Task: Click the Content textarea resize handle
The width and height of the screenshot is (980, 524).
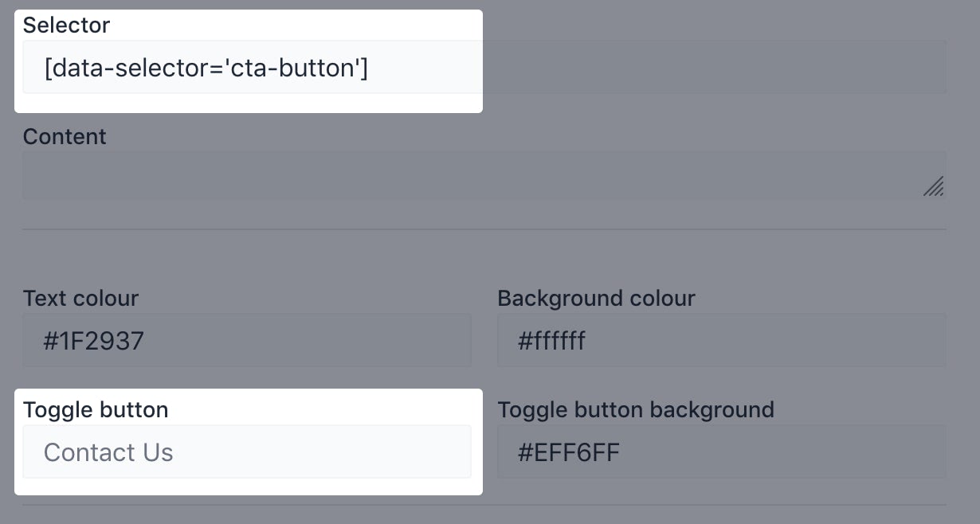Action: pyautogui.click(x=934, y=186)
